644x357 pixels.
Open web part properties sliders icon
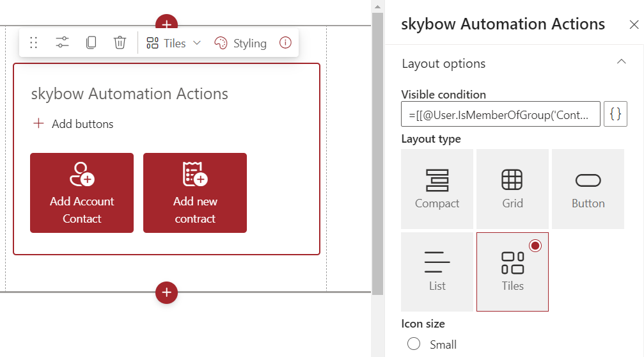coord(63,43)
